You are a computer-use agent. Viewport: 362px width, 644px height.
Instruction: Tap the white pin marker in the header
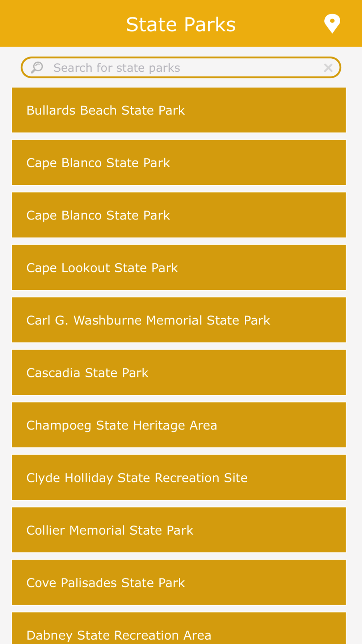(332, 24)
